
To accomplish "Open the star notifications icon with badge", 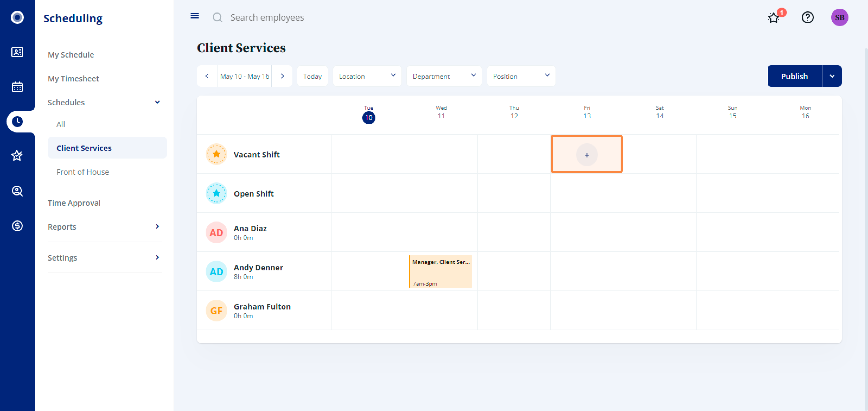I will click(x=774, y=18).
